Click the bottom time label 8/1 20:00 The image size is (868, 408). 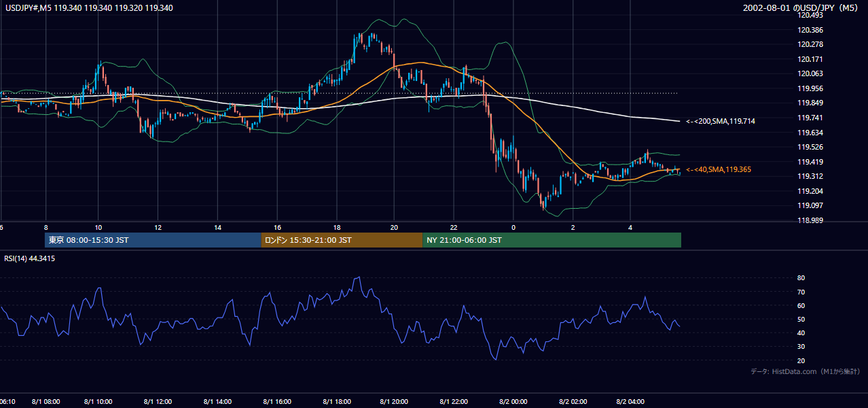(x=394, y=401)
